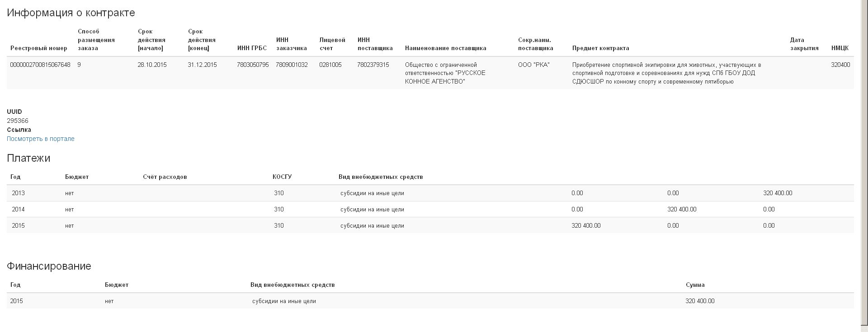Select the 2014 year cell in Платежи
868x332 pixels.
click(x=19, y=209)
